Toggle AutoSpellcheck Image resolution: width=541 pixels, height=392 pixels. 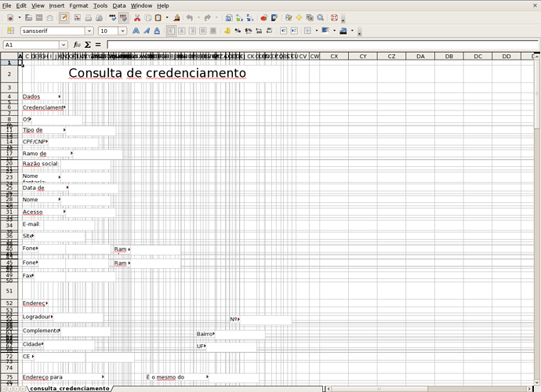click(123, 17)
